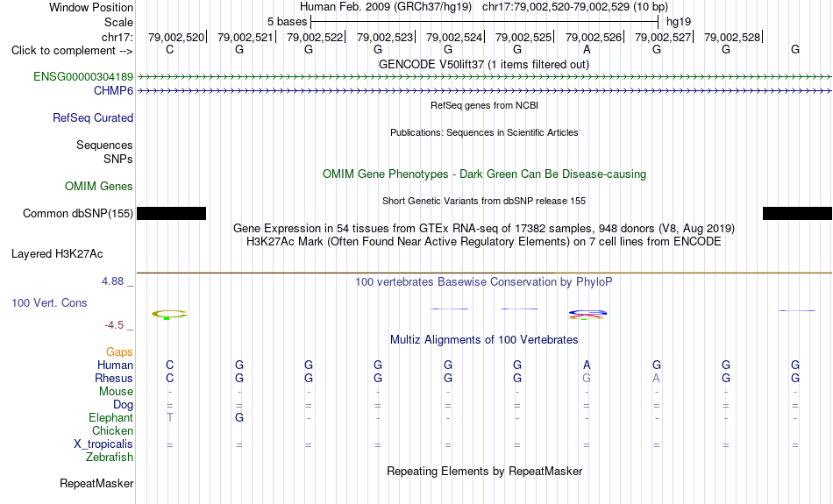Click the Gaps label in Multiz
This screenshot has width=833, height=504.
click(x=119, y=352)
